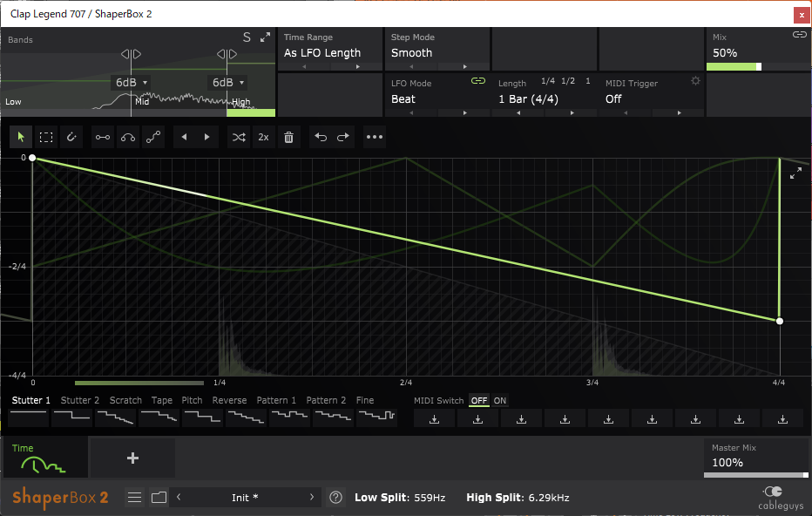Select the Pattern 2 preset tab
812x516 pixels.
[326, 400]
